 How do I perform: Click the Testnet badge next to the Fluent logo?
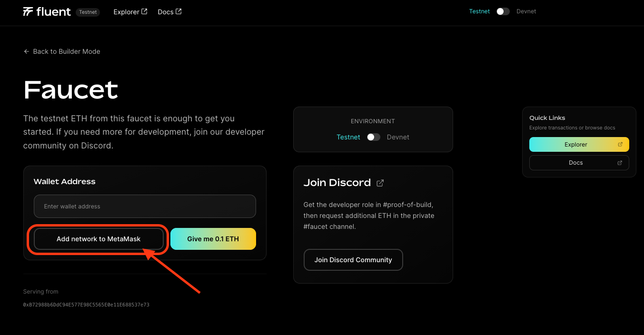[x=88, y=12]
